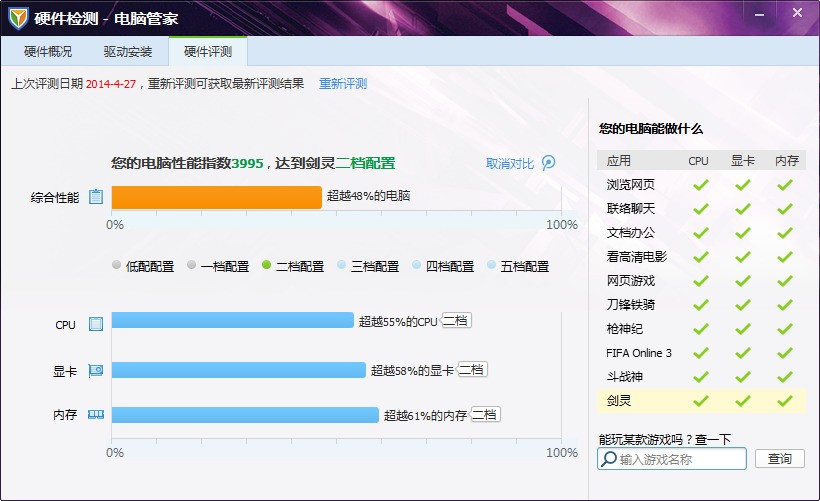Click the PC Manager shield logo icon
The image size is (820, 501).
pyautogui.click(x=18, y=18)
